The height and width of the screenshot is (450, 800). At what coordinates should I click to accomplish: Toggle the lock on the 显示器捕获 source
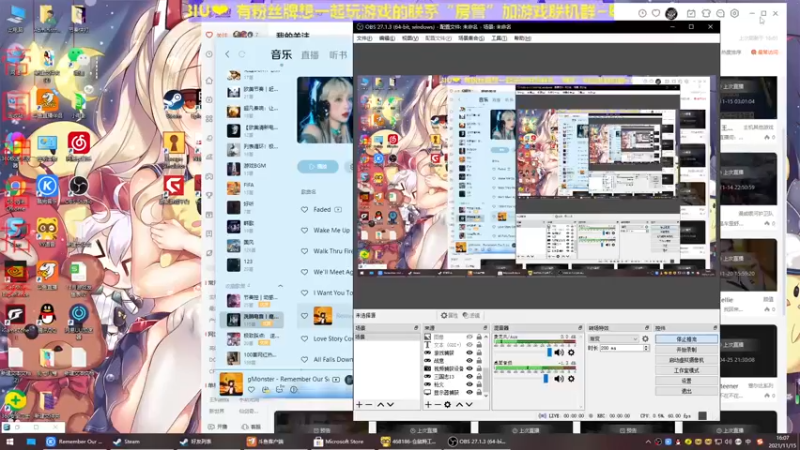[479, 392]
